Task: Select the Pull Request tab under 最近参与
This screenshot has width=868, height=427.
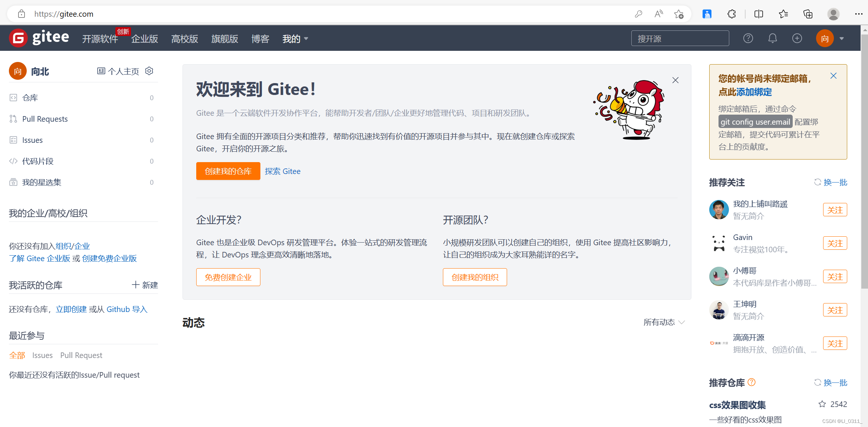Action: (x=81, y=355)
